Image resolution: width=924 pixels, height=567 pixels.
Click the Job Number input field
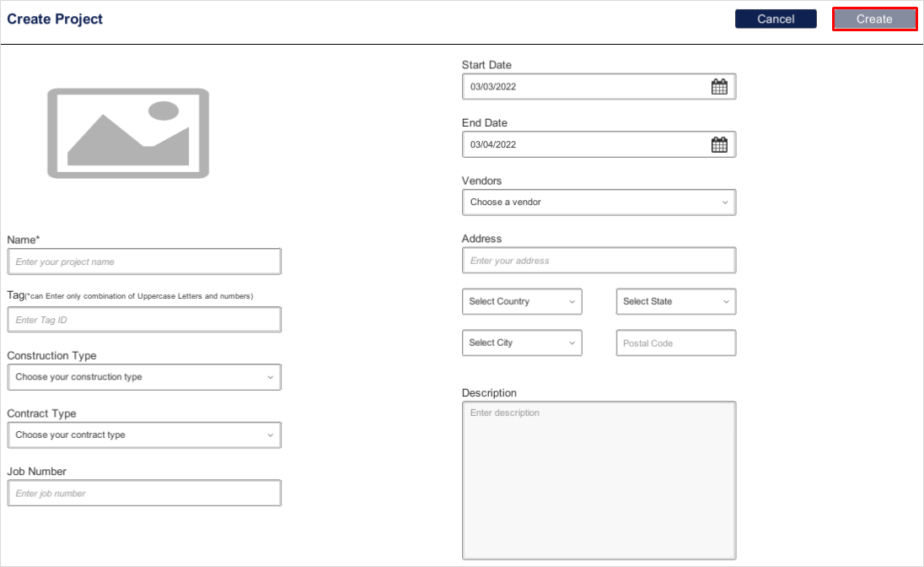[x=144, y=493]
